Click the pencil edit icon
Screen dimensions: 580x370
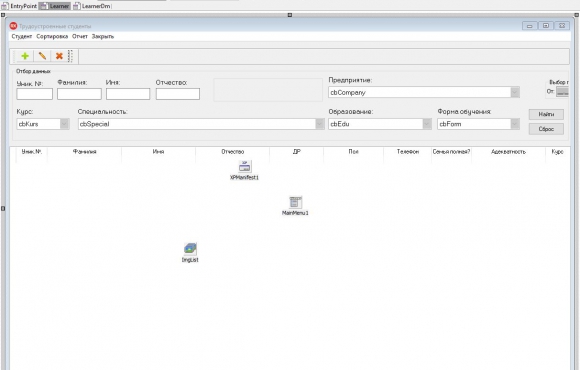click(x=42, y=56)
